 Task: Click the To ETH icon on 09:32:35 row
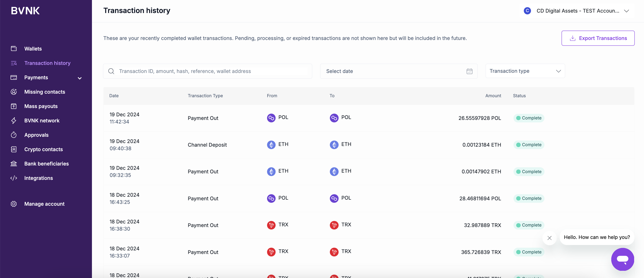(x=334, y=172)
